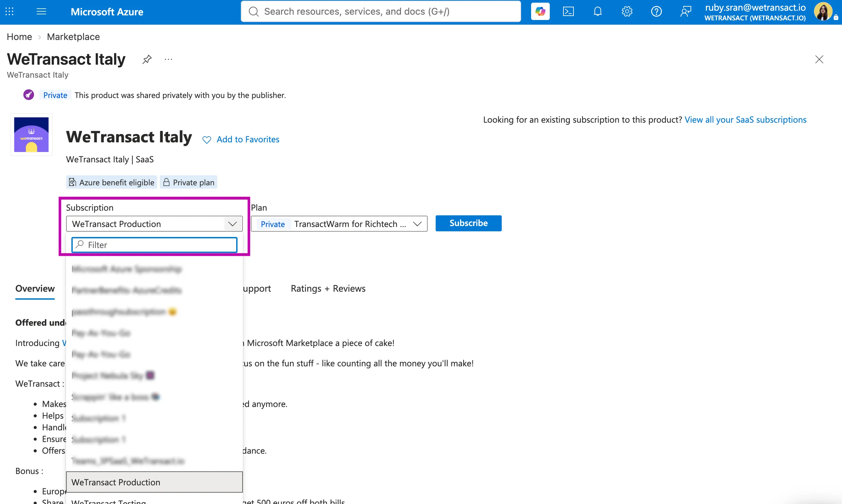
Task: Open the feedback icon
Action: [685, 12]
